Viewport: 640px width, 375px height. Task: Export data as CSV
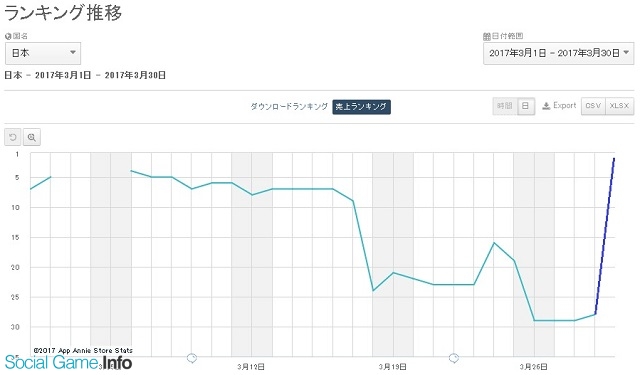[593, 106]
